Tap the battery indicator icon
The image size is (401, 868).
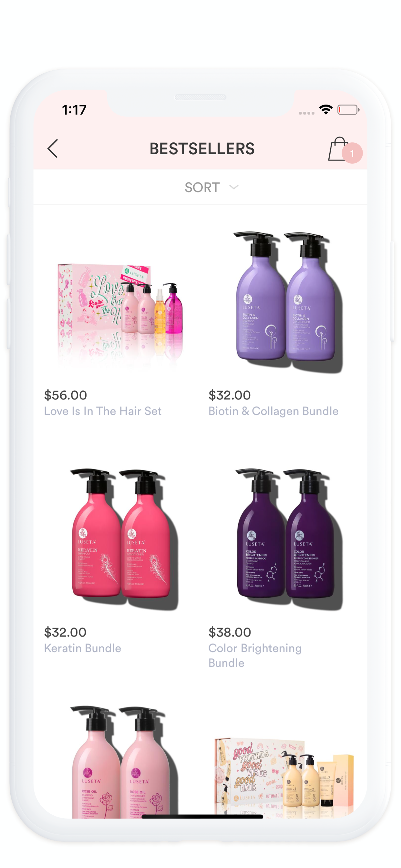348,110
